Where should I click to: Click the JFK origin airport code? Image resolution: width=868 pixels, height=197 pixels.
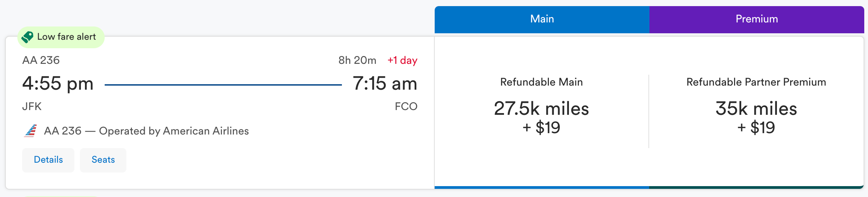32,107
